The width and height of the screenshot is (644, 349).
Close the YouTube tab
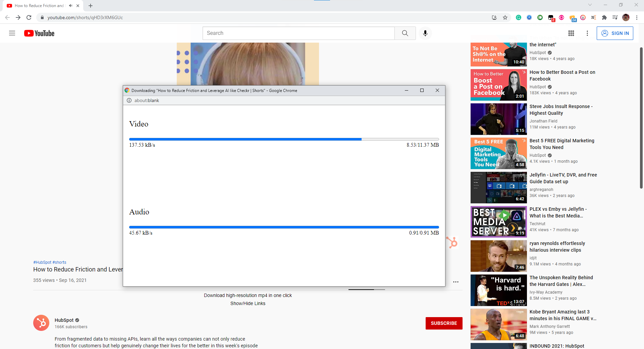click(x=78, y=6)
